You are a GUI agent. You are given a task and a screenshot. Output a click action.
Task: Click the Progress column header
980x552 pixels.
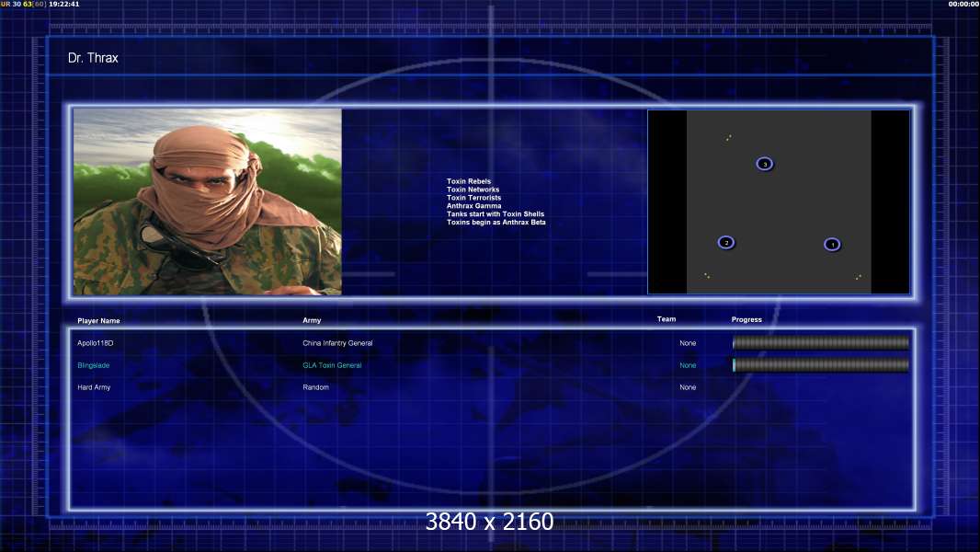(746, 319)
